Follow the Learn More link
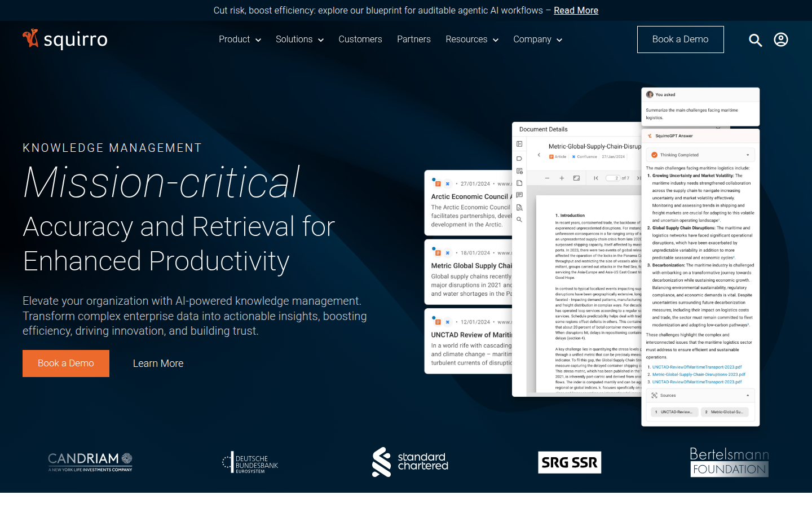The width and height of the screenshot is (812, 508). (x=158, y=364)
